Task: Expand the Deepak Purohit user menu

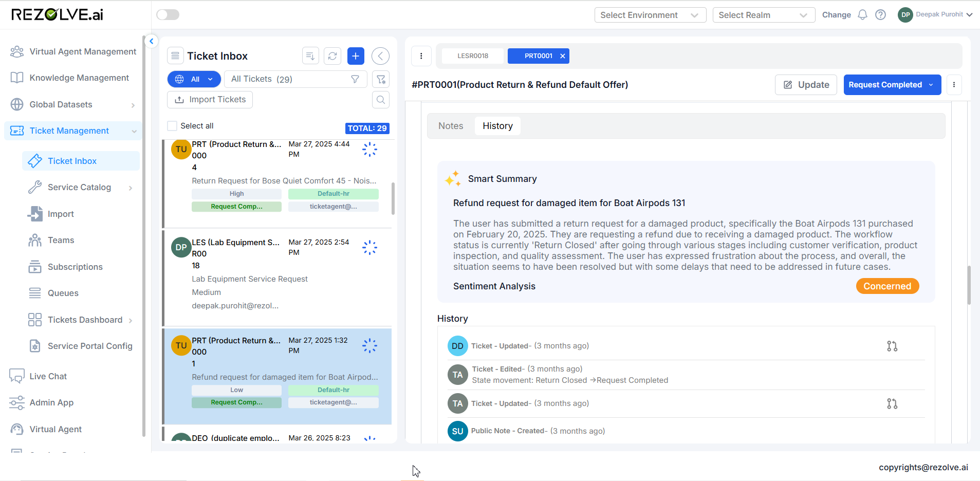Action: pos(935,14)
